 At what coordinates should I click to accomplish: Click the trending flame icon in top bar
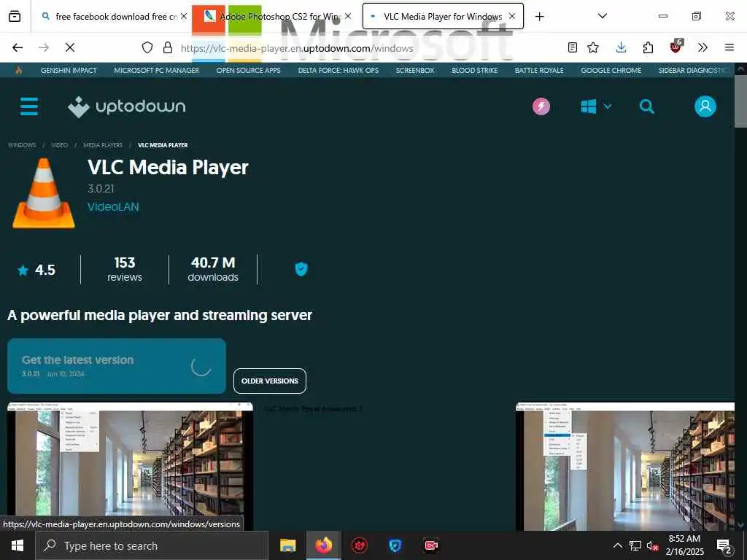(18, 71)
